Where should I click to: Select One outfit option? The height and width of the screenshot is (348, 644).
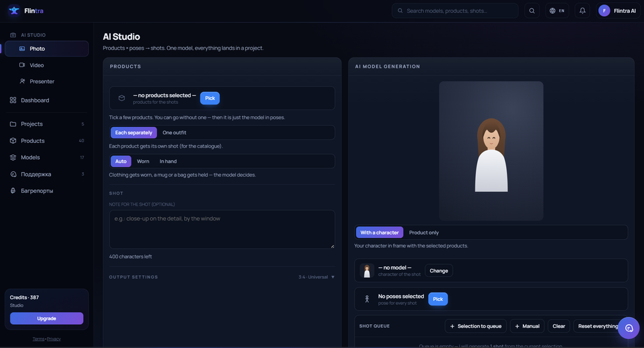[x=174, y=133]
